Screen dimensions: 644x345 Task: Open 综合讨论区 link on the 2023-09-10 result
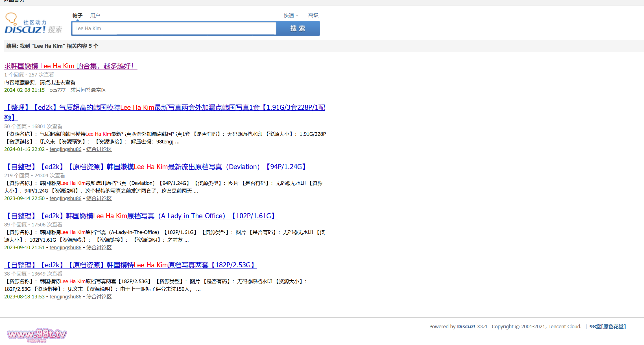pos(99,247)
